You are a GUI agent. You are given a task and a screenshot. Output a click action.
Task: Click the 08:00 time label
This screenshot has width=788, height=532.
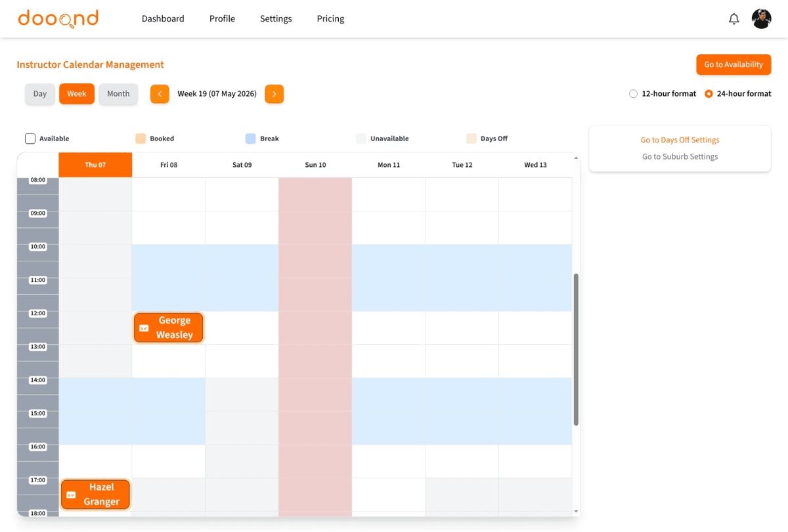38,180
